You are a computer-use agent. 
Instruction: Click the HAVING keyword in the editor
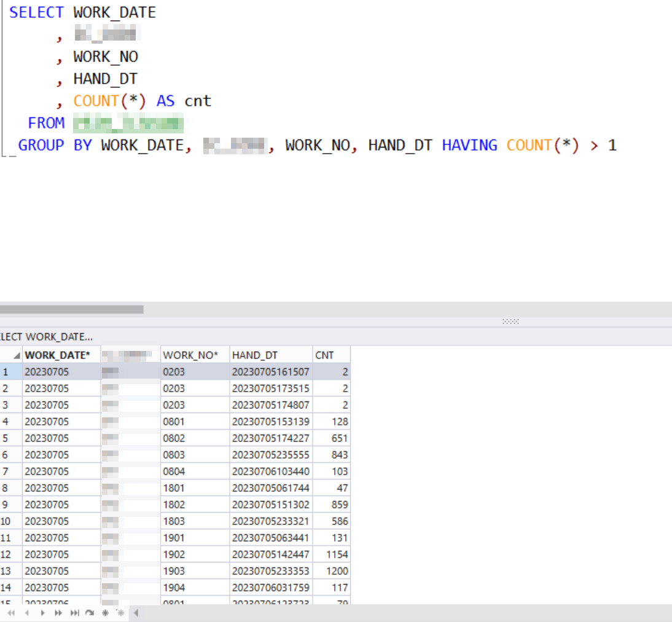(469, 146)
